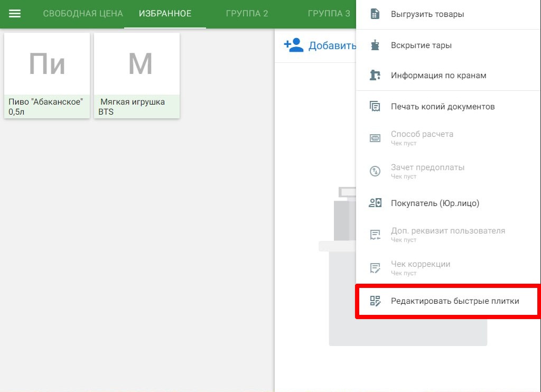This screenshot has width=541, height=392.
Task: Select the ИЗБРАННОЕ tab
Action: (x=165, y=13)
